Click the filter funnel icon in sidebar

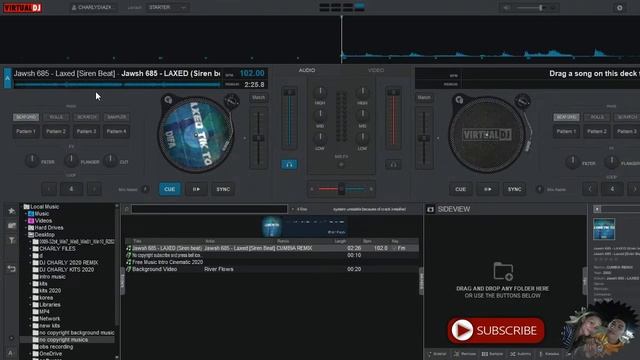12,240
